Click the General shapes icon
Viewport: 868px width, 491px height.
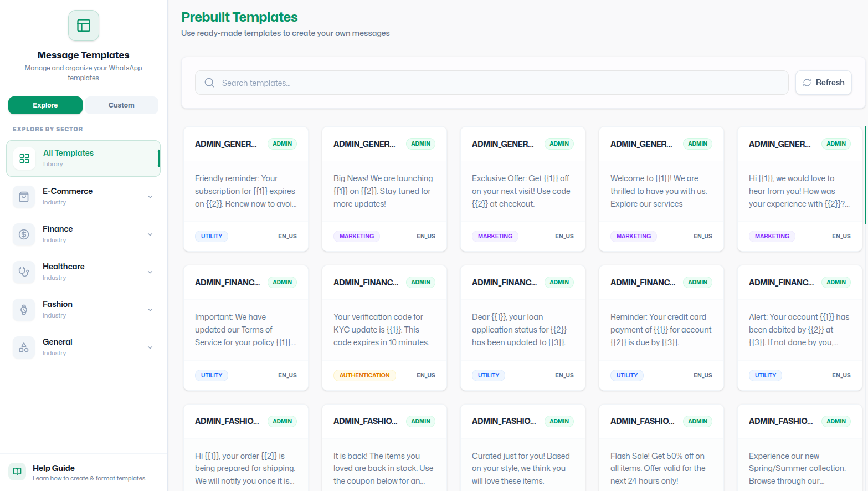(x=24, y=347)
